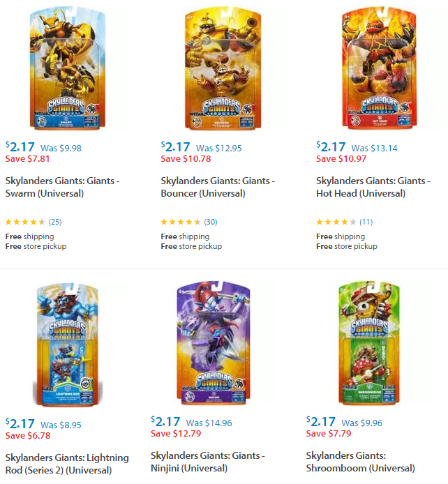The width and height of the screenshot is (448, 484).
Task: Click the Swarm star rating icons
Action: point(25,222)
